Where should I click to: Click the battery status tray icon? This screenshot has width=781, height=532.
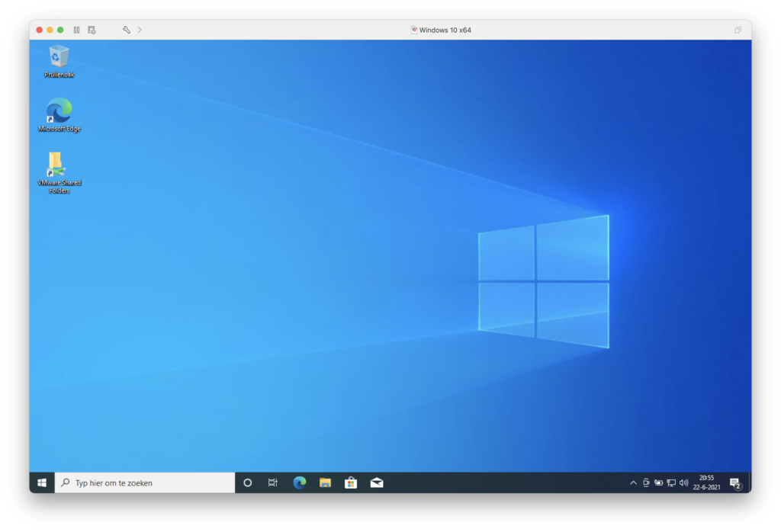point(658,482)
